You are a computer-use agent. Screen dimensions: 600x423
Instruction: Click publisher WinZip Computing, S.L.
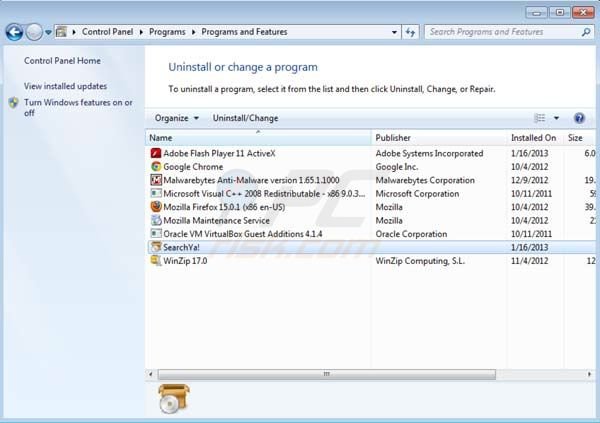(420, 261)
